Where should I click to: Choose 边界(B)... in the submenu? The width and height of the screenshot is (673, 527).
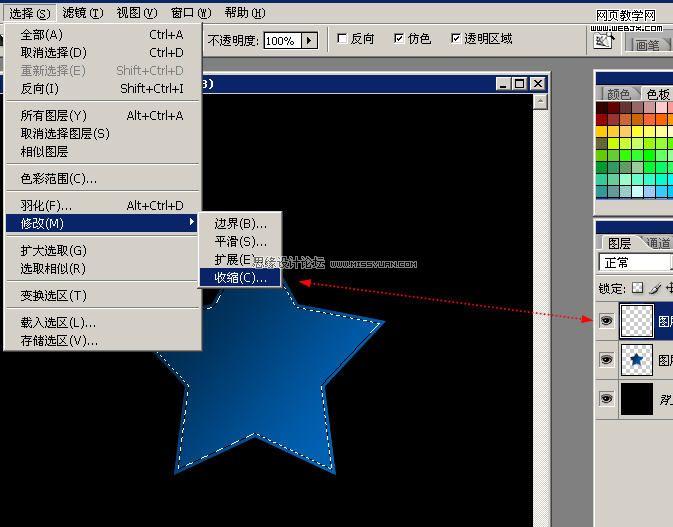point(240,224)
